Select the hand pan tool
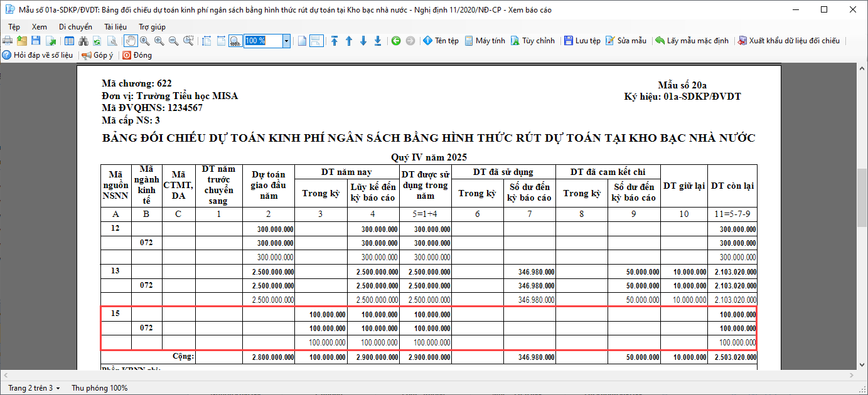The image size is (868, 395). tap(131, 41)
